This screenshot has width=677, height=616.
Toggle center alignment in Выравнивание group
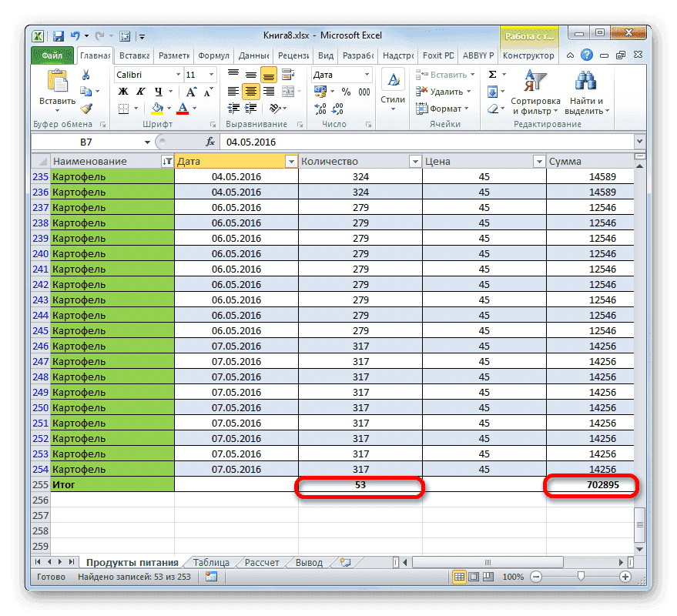pyautogui.click(x=250, y=91)
